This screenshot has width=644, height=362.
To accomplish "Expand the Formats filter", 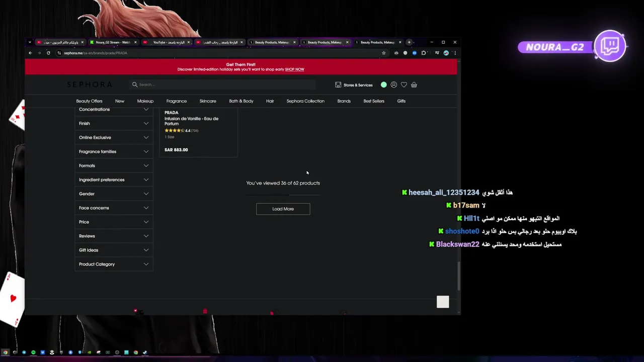I will (114, 165).
